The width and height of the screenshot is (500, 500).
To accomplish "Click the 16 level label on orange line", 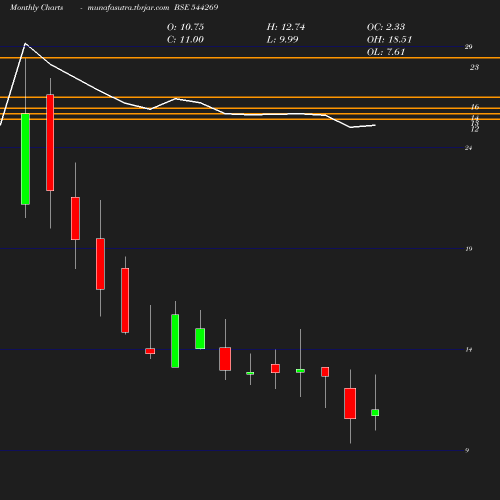I will click(475, 107).
